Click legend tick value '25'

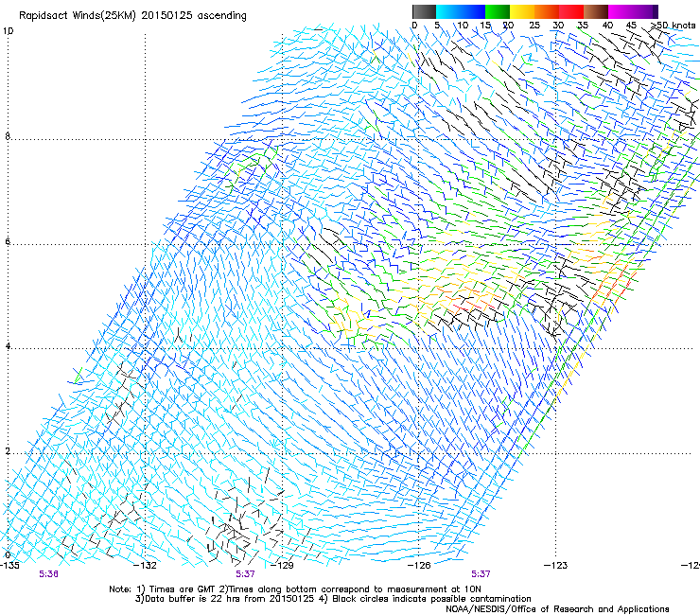[x=534, y=26]
